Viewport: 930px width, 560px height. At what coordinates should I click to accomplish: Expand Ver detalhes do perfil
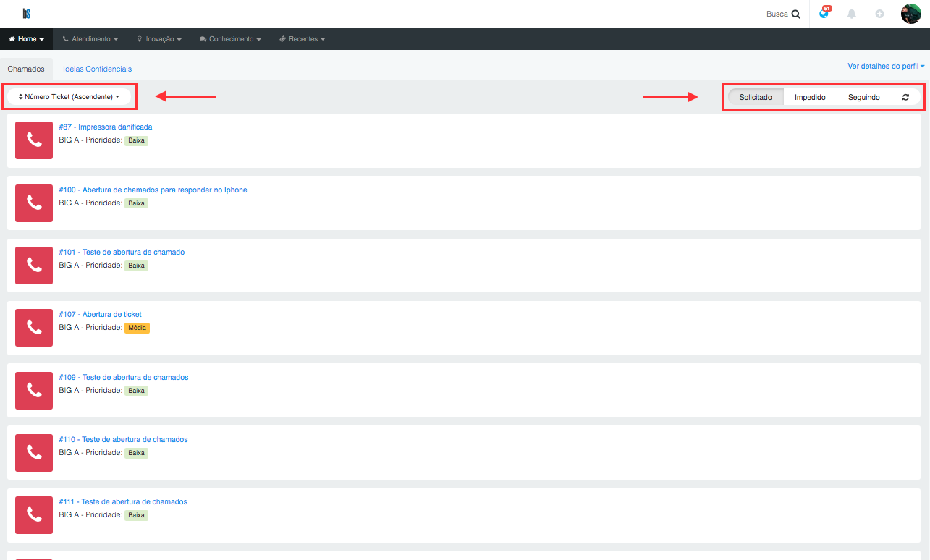(886, 66)
